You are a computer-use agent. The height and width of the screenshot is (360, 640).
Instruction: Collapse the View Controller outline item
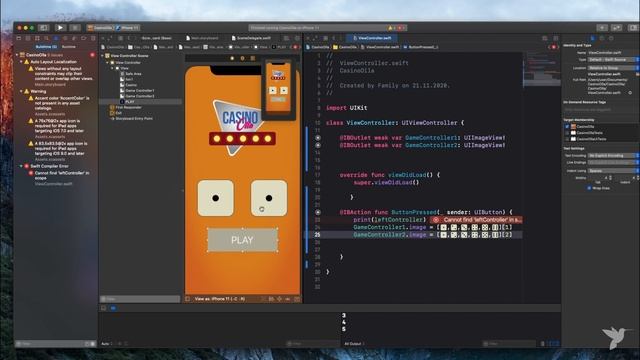(x=108, y=62)
